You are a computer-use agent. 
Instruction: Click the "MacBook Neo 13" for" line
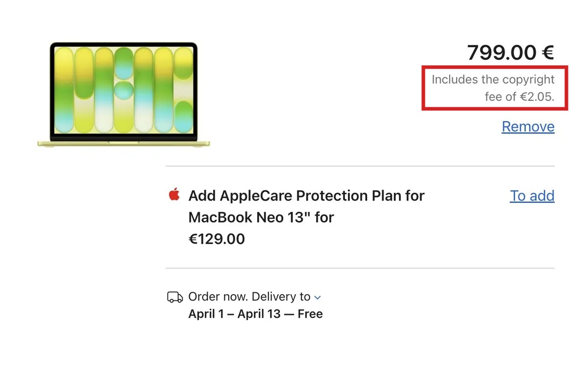(261, 217)
